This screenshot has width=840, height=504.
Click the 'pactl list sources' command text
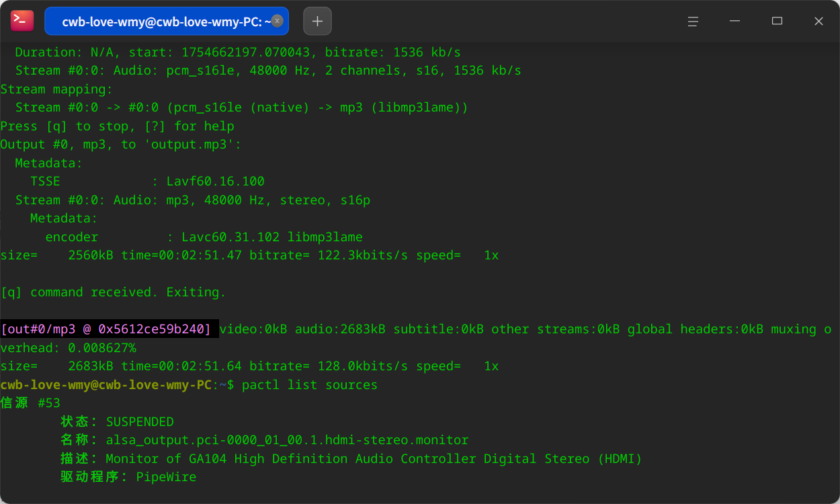coord(309,385)
